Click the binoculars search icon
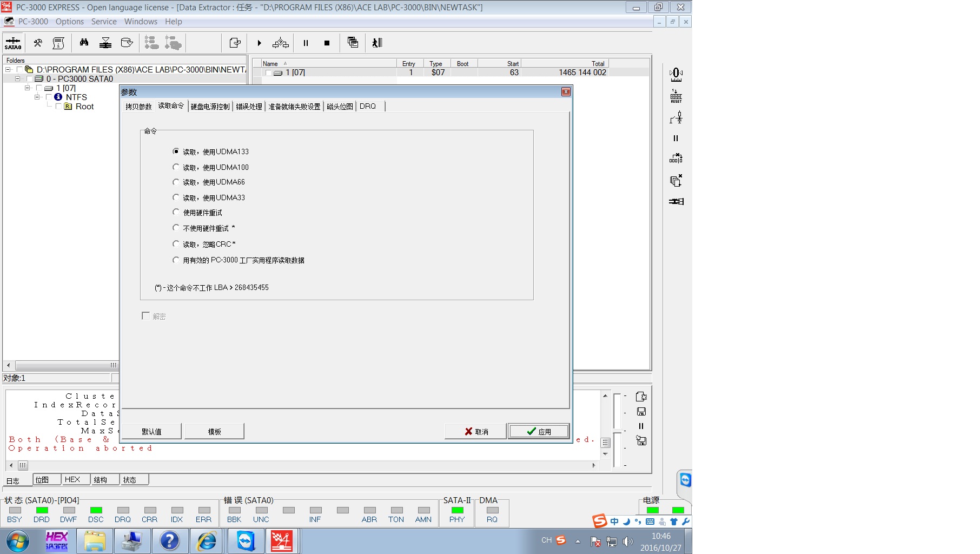Image resolution: width=980 pixels, height=554 pixels. (84, 42)
